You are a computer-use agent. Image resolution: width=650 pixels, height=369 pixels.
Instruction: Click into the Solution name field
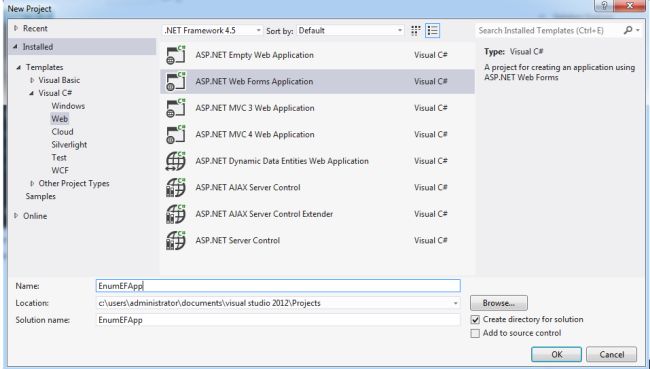[278, 320]
